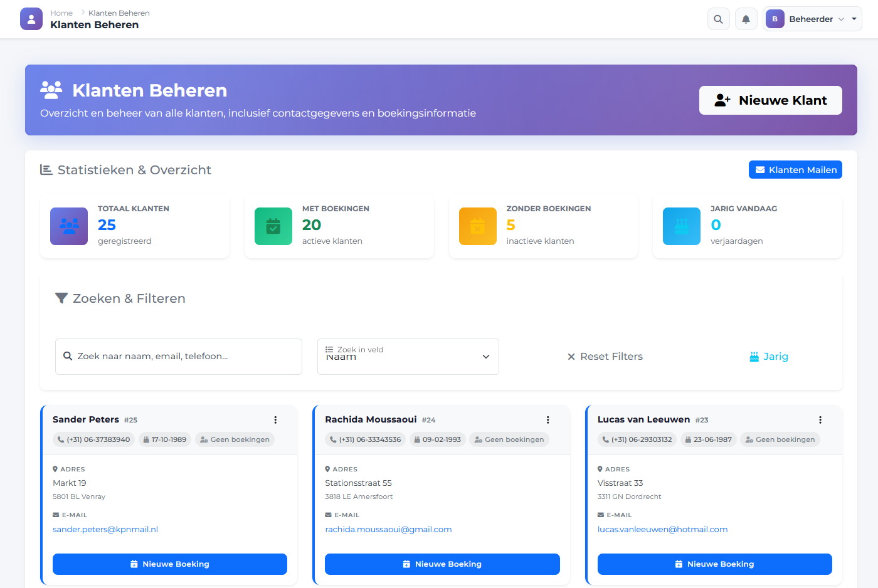This screenshot has height=588, width=878.
Task: Open kebab menu for Lucas van Leeuwen
Action: point(820,420)
